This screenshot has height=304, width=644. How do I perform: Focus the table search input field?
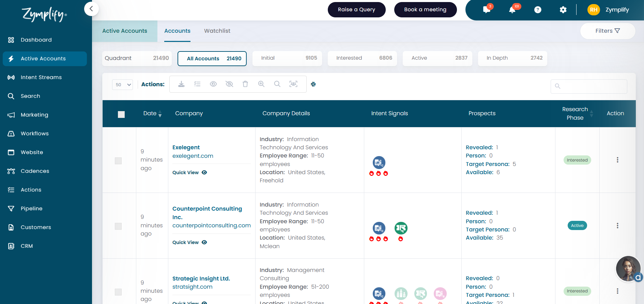pos(589,86)
